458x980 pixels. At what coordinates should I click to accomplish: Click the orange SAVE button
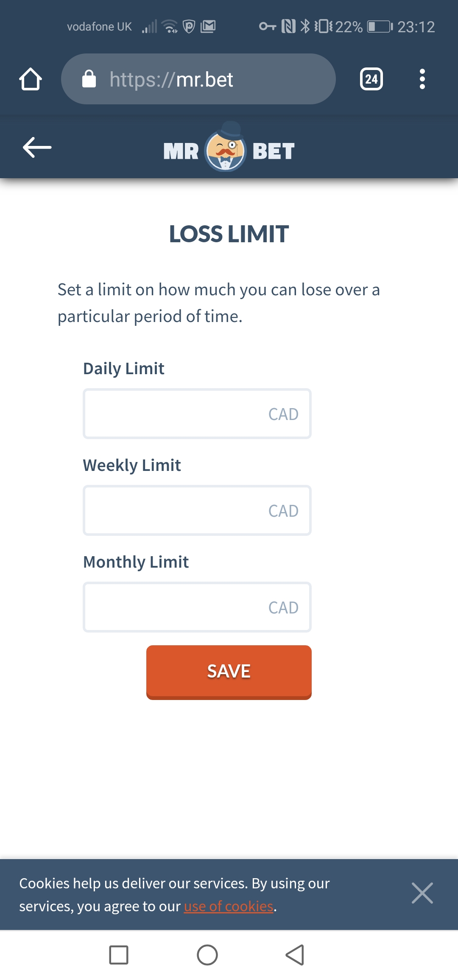(x=229, y=672)
